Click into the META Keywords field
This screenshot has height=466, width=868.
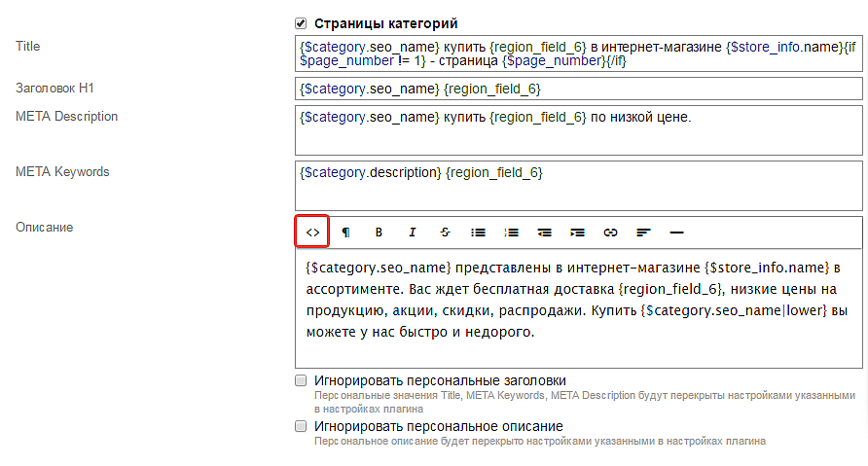click(578, 186)
